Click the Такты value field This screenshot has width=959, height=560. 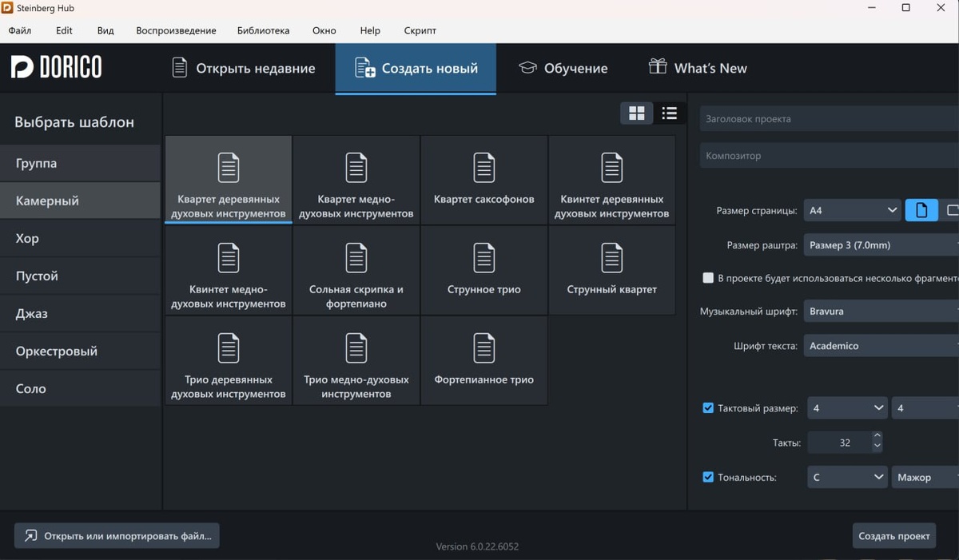click(x=840, y=443)
